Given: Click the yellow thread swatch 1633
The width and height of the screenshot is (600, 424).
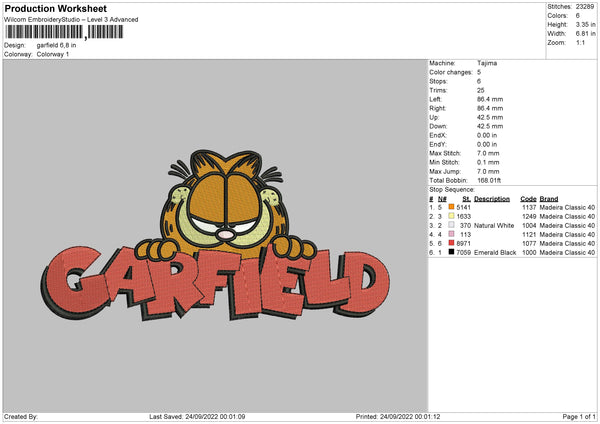Looking at the screenshot, I should (x=451, y=216).
